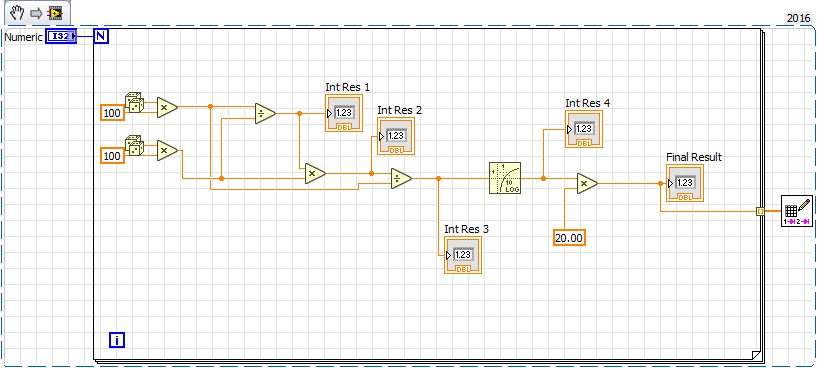This screenshot has width=817, height=368.
Task: Click the Int Res 1 label
Action: (348, 87)
